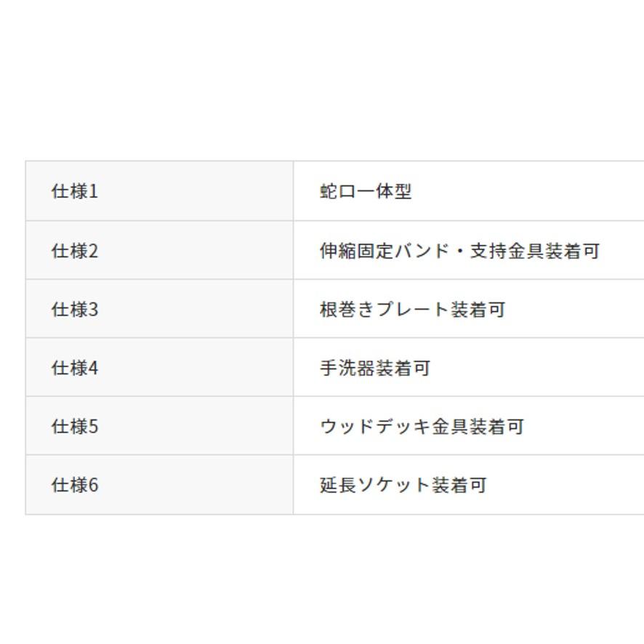Click the middle dot separator in 仕様2 value
The width and height of the screenshot is (644, 644).
click(459, 251)
